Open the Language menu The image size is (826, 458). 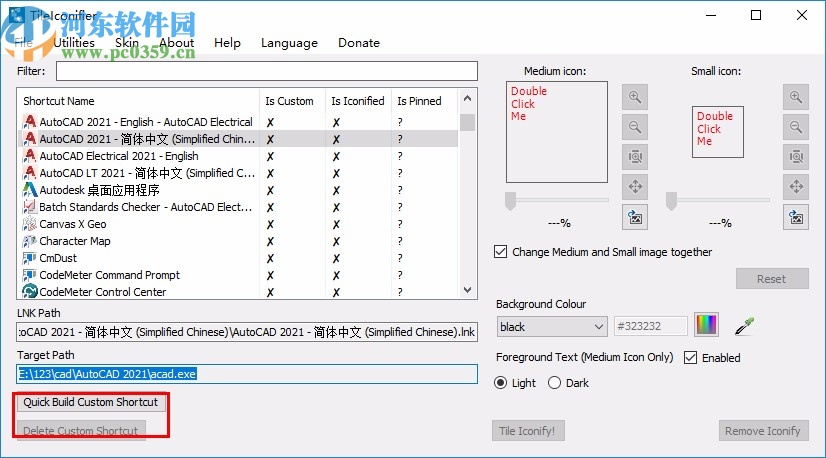tap(289, 43)
